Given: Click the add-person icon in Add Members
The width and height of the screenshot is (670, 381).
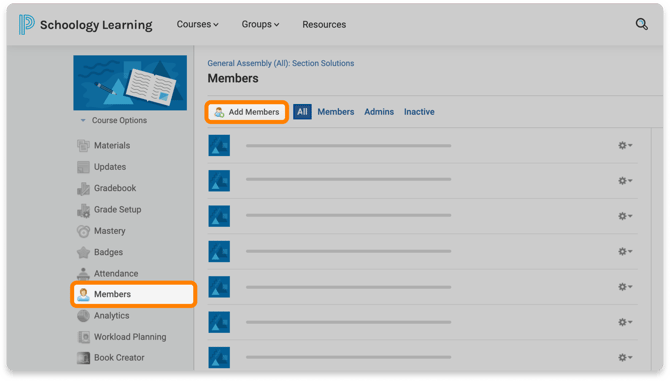Looking at the screenshot, I should tap(219, 112).
